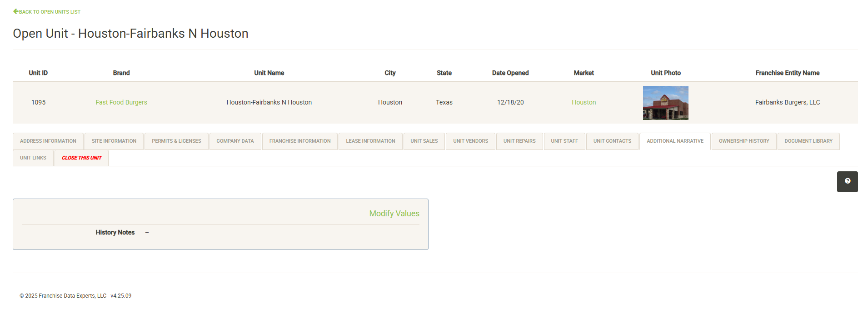Click Modify Values link
The width and height of the screenshot is (868, 319).
394,214
